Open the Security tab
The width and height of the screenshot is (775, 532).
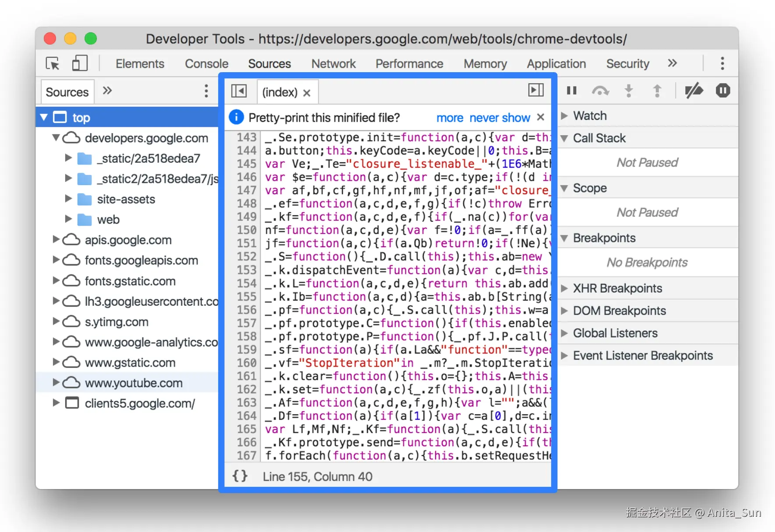click(x=627, y=64)
